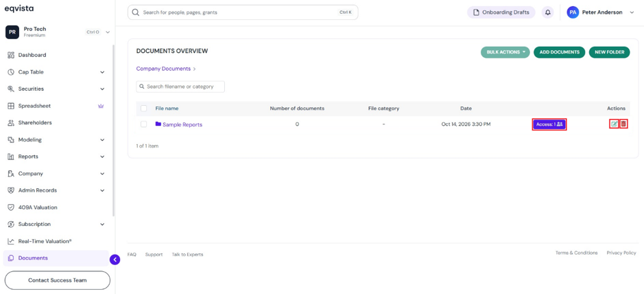Open Onboarding Drafts
This screenshot has width=644, height=294.
click(x=501, y=12)
